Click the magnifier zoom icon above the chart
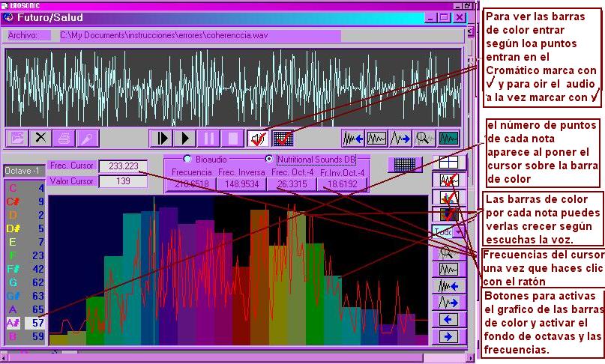This screenshot has height=364, width=605. point(425,139)
